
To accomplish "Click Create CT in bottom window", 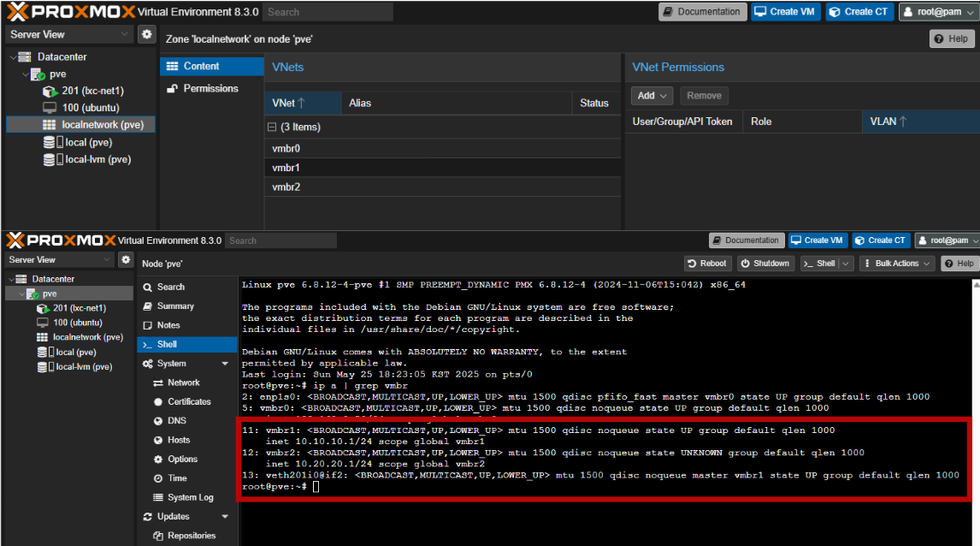I will tap(881, 240).
